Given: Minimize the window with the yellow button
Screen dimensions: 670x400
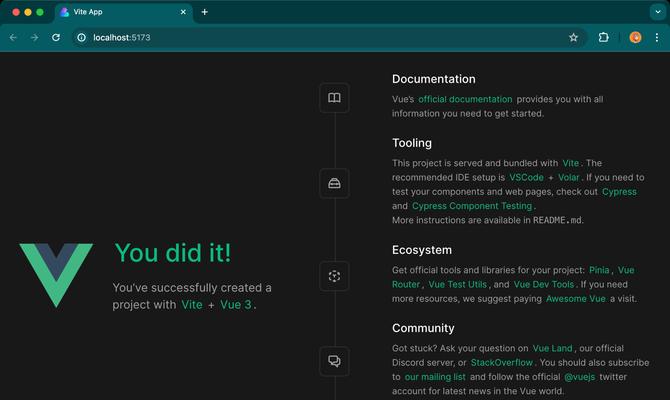Looking at the screenshot, I should click(x=28, y=12).
